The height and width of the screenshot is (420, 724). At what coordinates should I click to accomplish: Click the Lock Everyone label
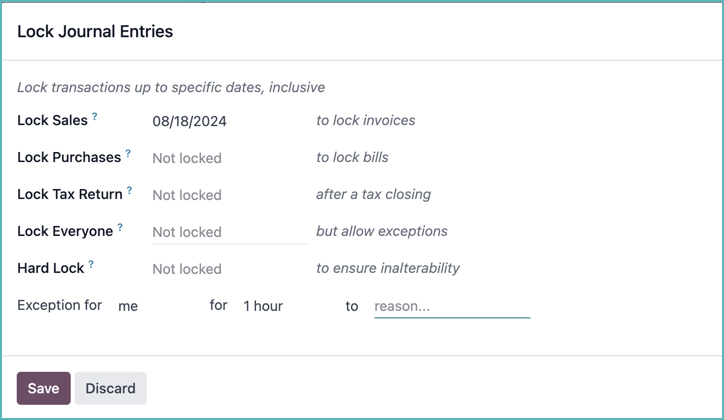pos(64,232)
